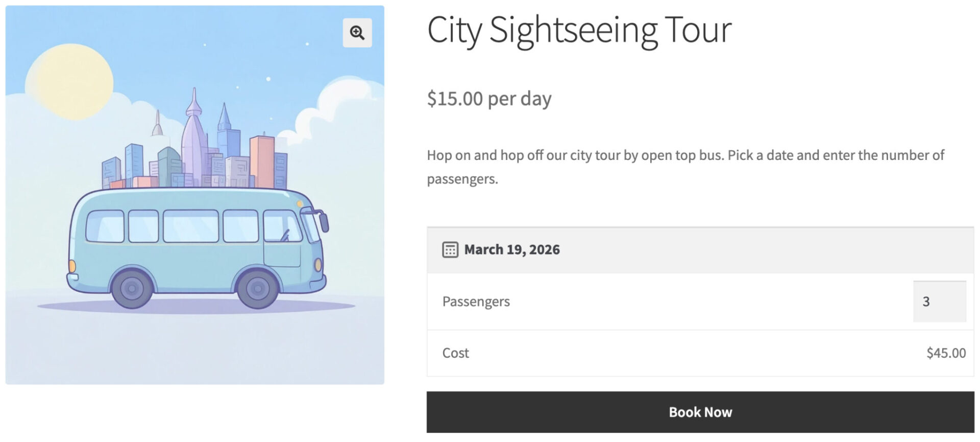980x442 pixels.
Task: Click the City Sightseeing Tour title
Action: coord(579,31)
